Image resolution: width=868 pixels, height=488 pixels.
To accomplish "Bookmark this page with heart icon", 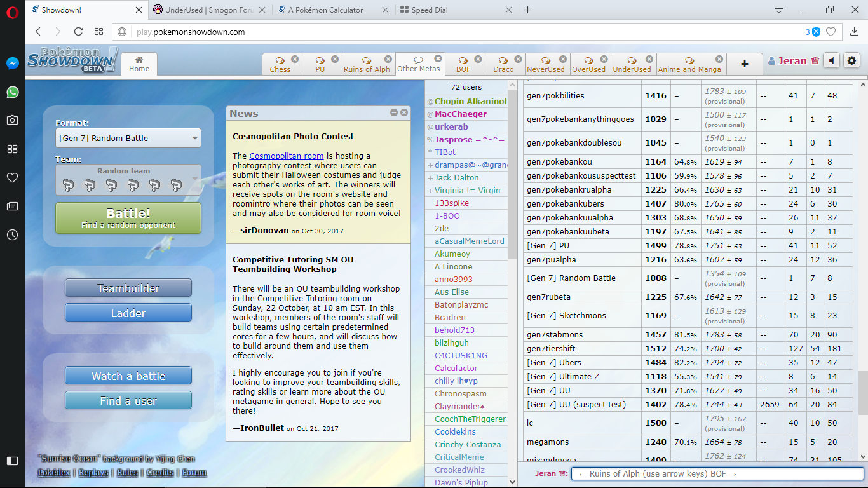I will pos(831,32).
